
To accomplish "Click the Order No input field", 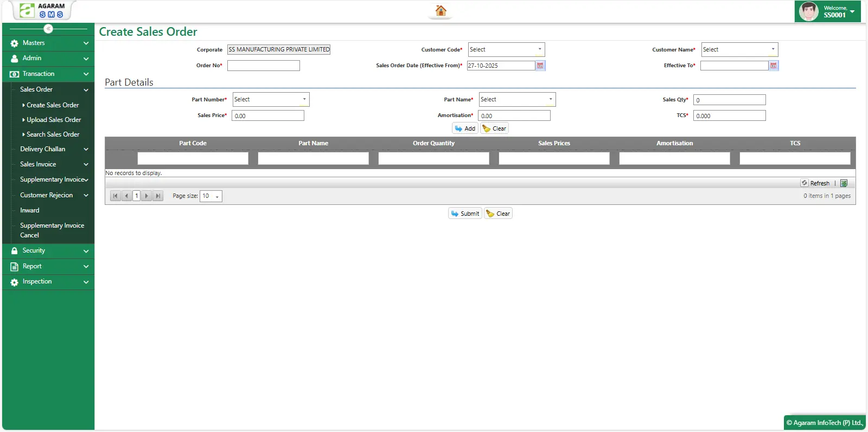I will 263,66.
